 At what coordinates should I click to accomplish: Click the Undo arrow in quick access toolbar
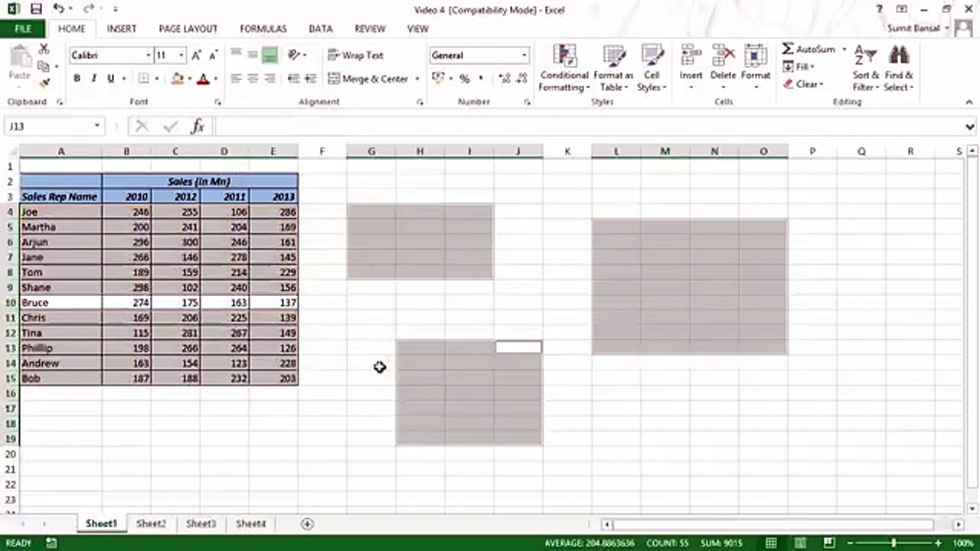tap(60, 9)
